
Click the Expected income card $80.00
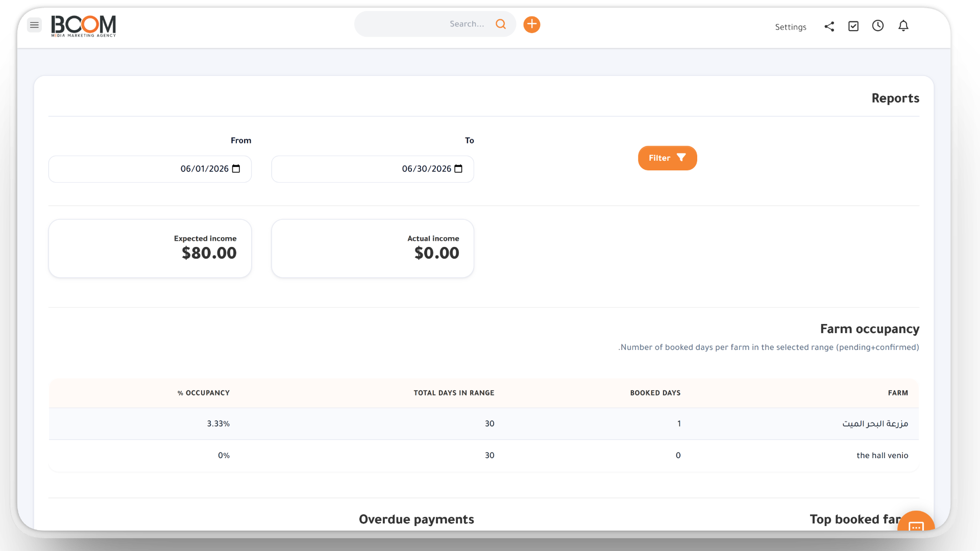click(150, 248)
